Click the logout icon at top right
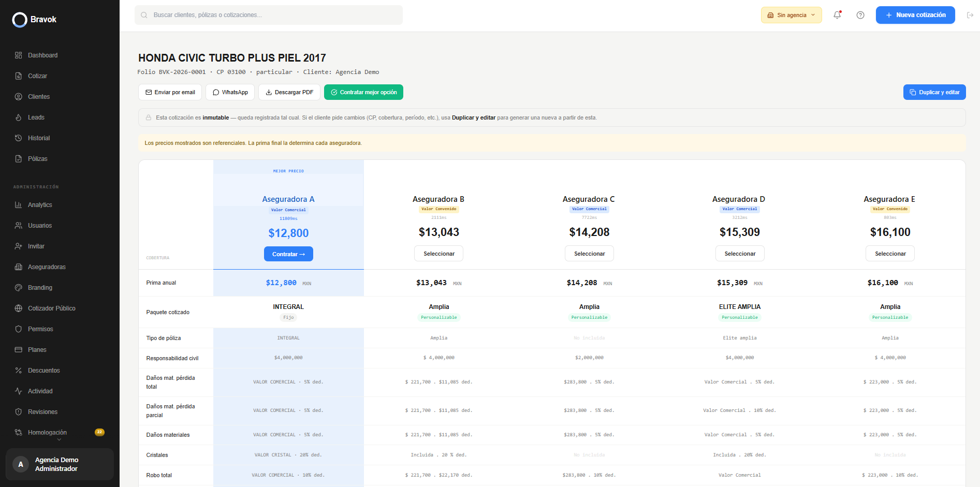This screenshot has width=980, height=487. (970, 15)
